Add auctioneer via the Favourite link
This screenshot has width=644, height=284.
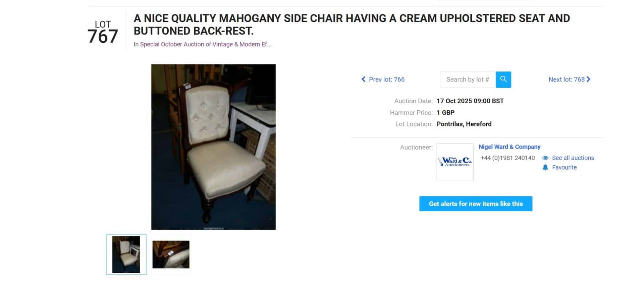[564, 167]
